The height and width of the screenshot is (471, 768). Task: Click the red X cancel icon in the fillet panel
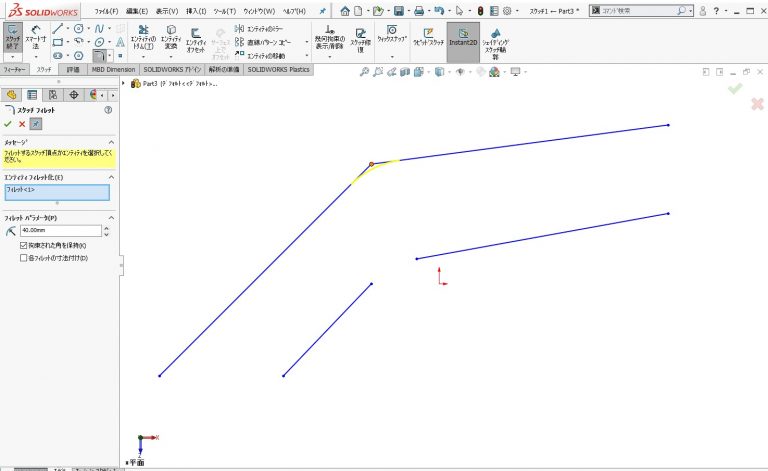[x=21, y=124]
